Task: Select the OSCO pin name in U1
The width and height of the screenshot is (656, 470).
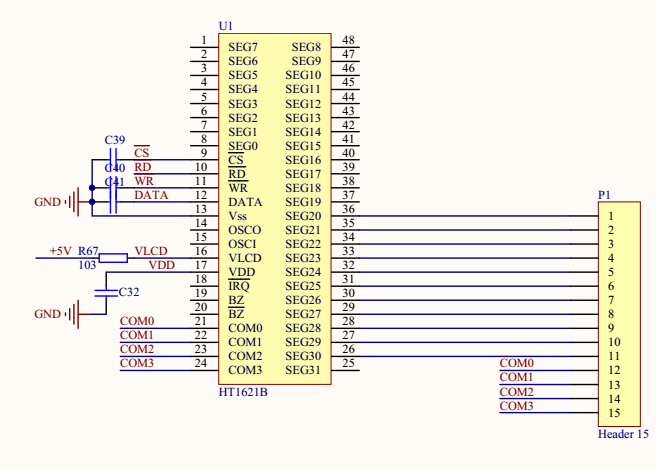Action: pos(245,230)
